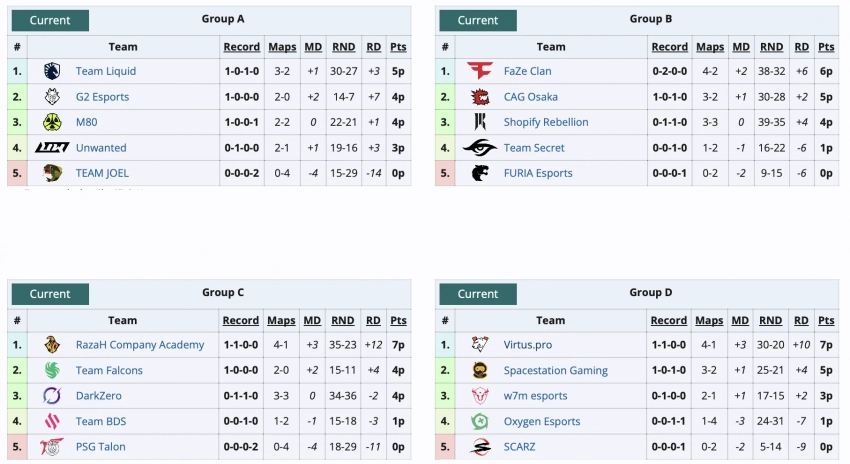Open the PSG Talon team link

(101, 447)
